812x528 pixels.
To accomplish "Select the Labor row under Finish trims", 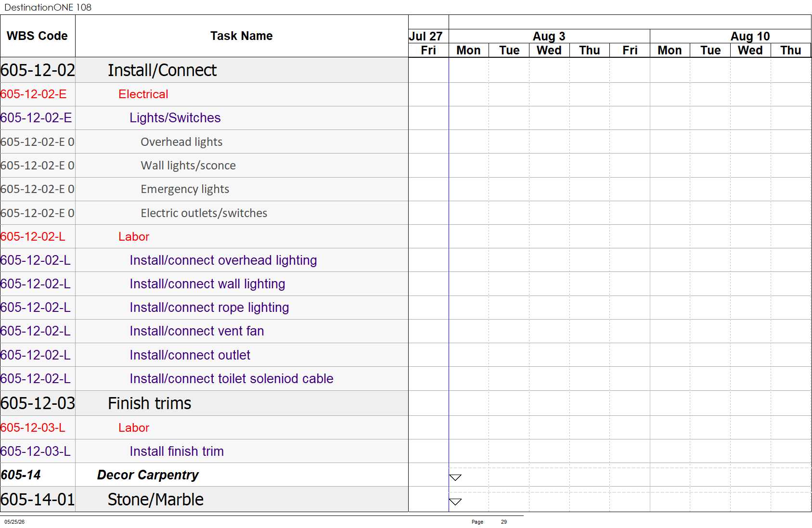I will [204, 427].
